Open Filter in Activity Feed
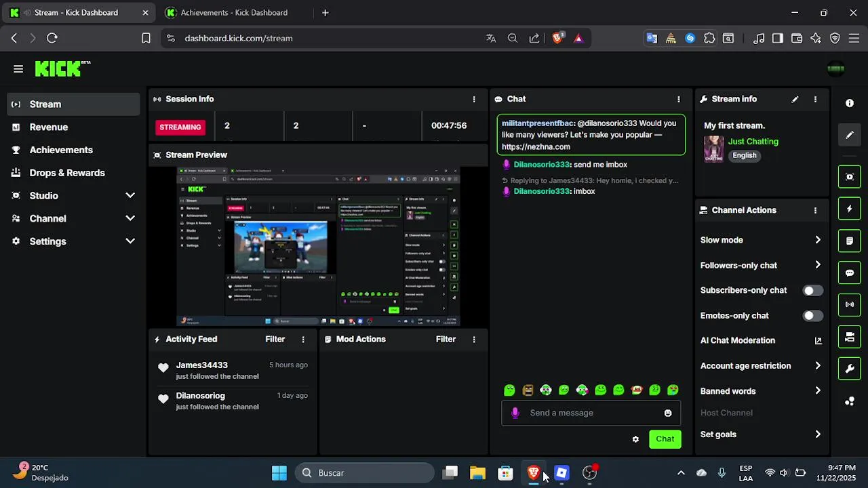This screenshot has height=488, width=868. [x=275, y=339]
